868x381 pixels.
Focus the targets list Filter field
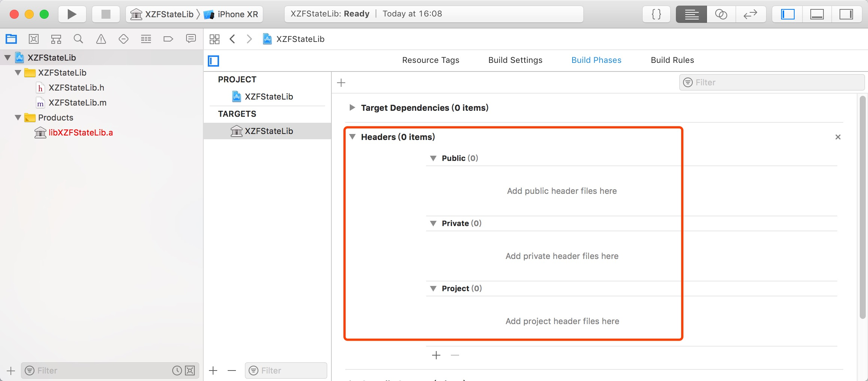tap(286, 371)
